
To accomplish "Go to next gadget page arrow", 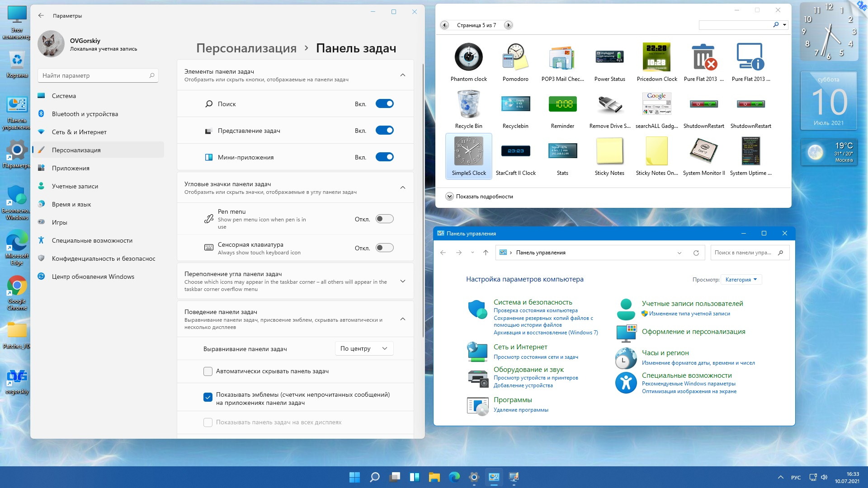I will pos(508,25).
